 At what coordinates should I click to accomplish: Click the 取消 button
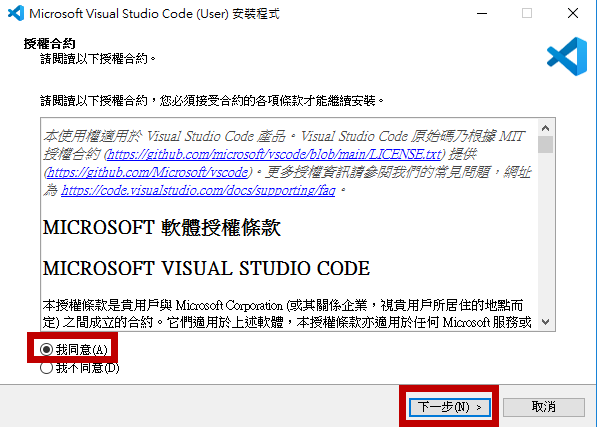[544, 407]
